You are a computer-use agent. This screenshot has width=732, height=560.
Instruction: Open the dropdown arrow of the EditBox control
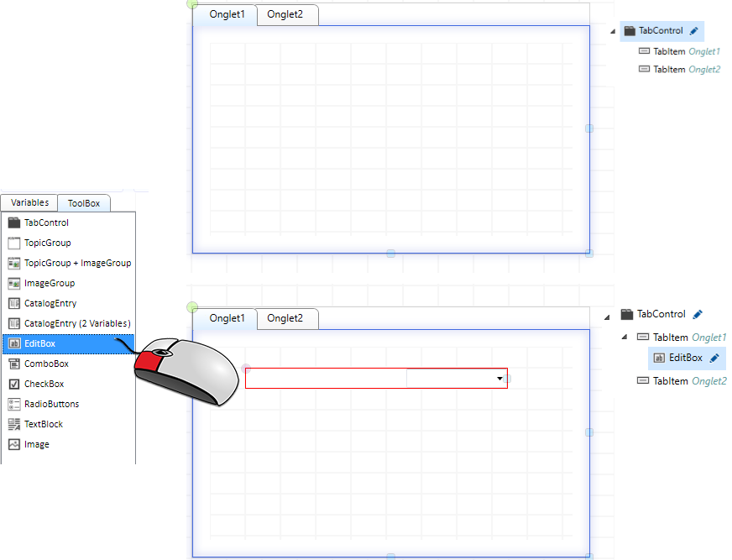[x=499, y=379]
